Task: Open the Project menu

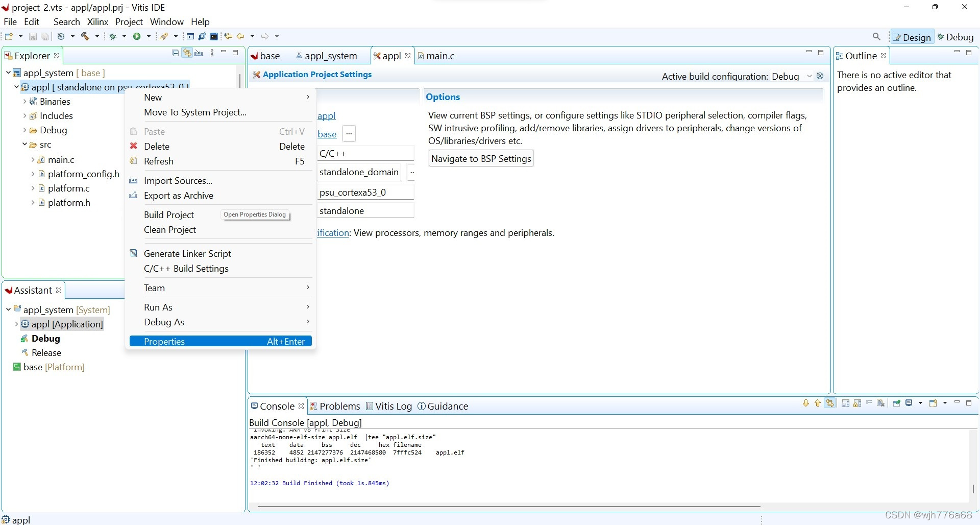Action: click(x=129, y=21)
